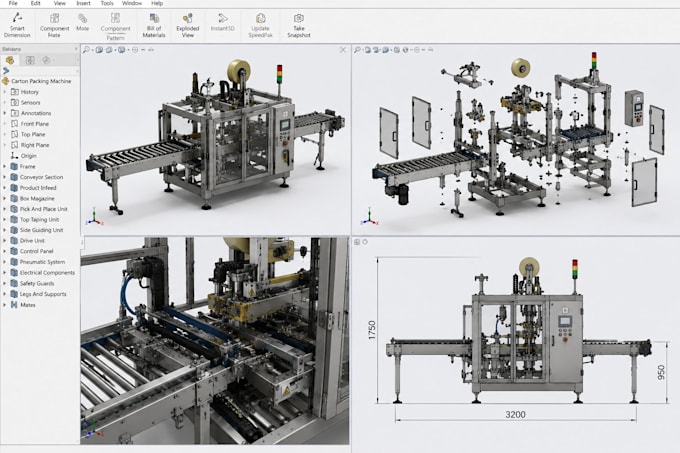Click the Mates icon in the tree
The image size is (680, 453).
pos(14,305)
